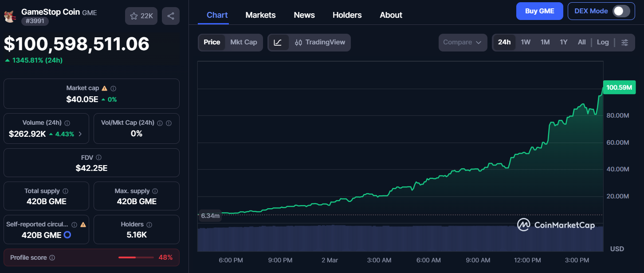Open the Holders info icon

149,225
